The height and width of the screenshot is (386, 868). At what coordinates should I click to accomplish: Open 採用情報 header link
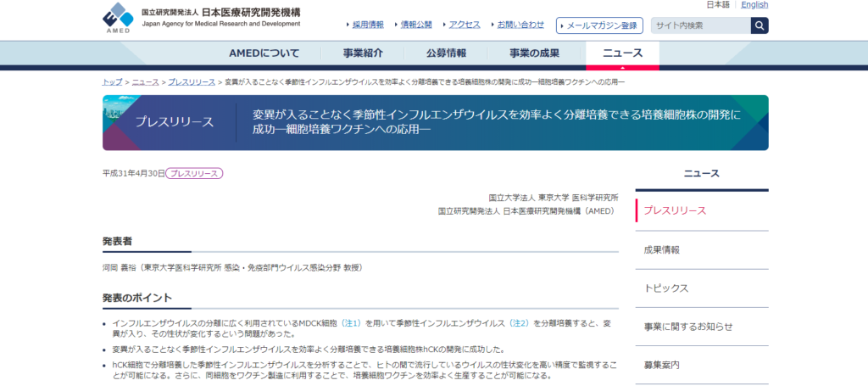[368, 25]
